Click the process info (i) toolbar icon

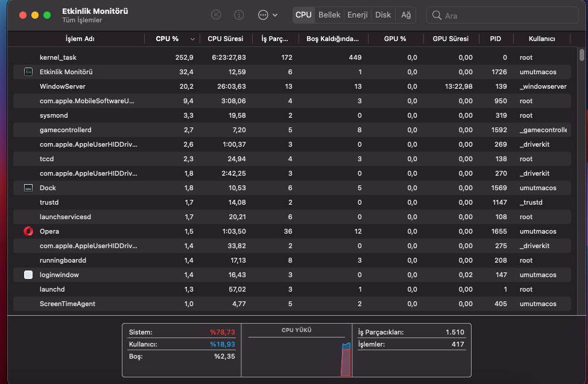point(239,15)
